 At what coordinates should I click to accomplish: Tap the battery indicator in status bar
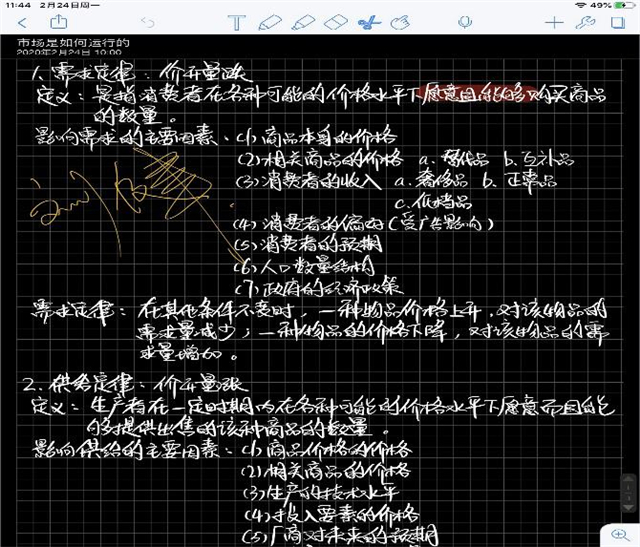point(624,5)
